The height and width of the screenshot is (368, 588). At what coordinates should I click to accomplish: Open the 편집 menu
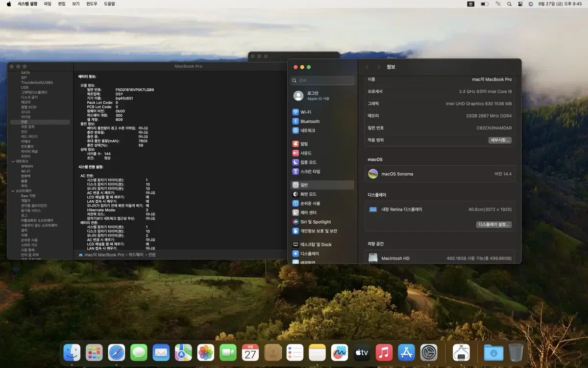point(62,4)
